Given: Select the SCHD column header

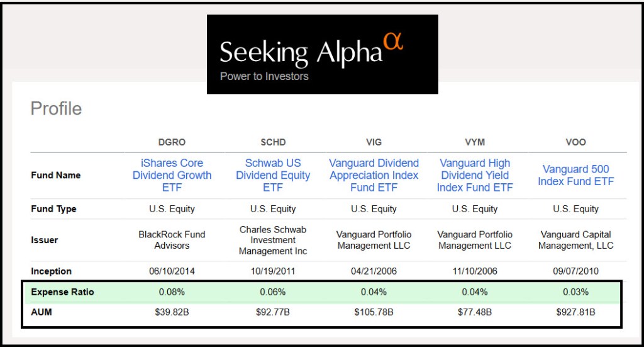Looking at the screenshot, I should pos(273,142).
